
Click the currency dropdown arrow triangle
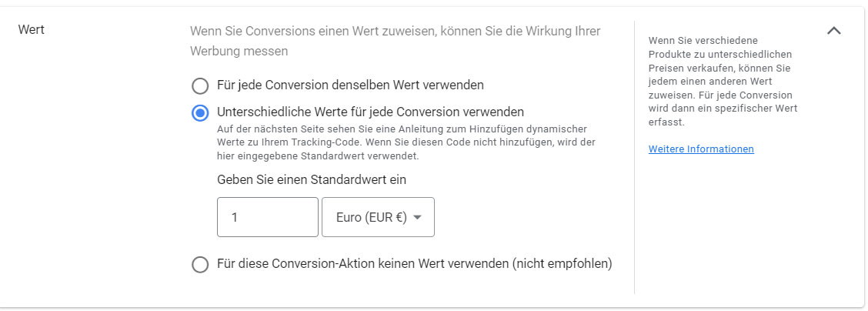[x=418, y=217]
